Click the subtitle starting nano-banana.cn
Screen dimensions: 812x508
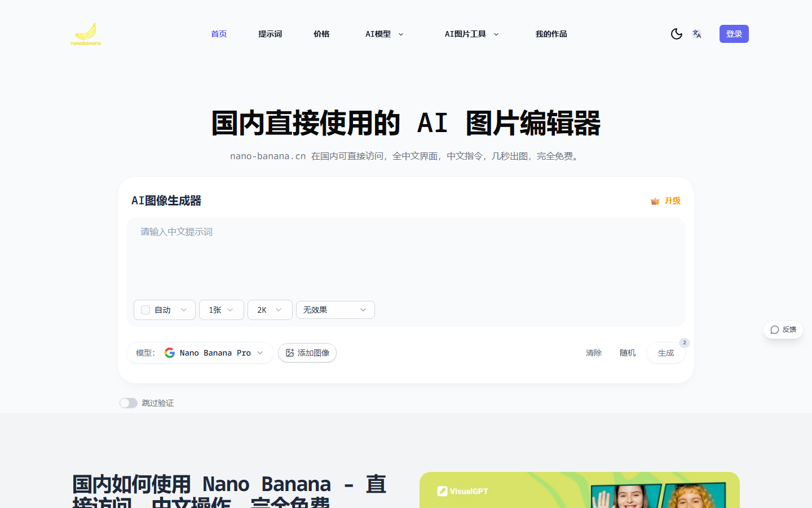(406, 156)
